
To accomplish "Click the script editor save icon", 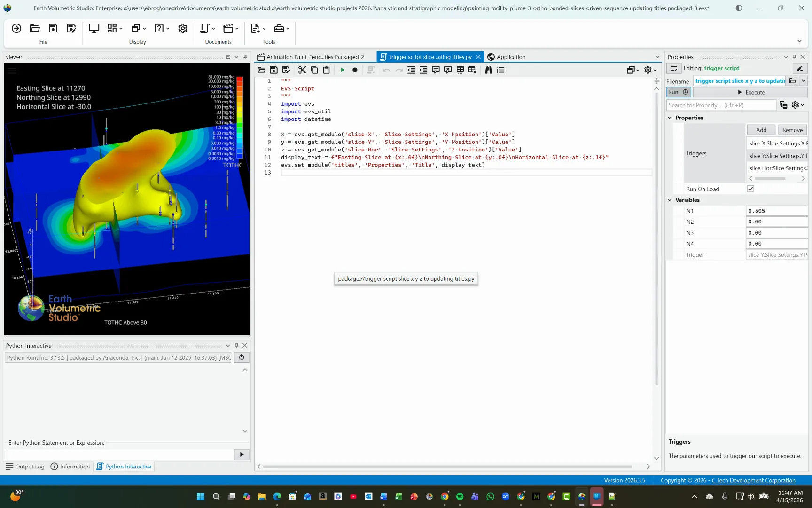I will (273, 70).
